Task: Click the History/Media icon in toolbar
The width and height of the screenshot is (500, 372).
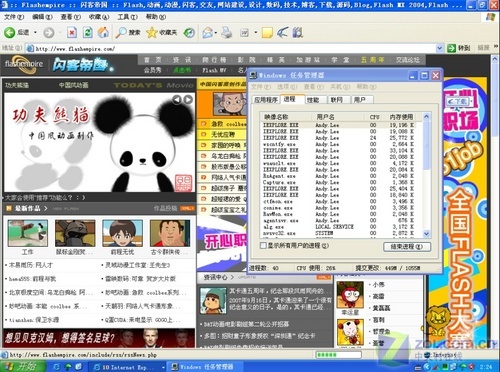Action: 189,33
